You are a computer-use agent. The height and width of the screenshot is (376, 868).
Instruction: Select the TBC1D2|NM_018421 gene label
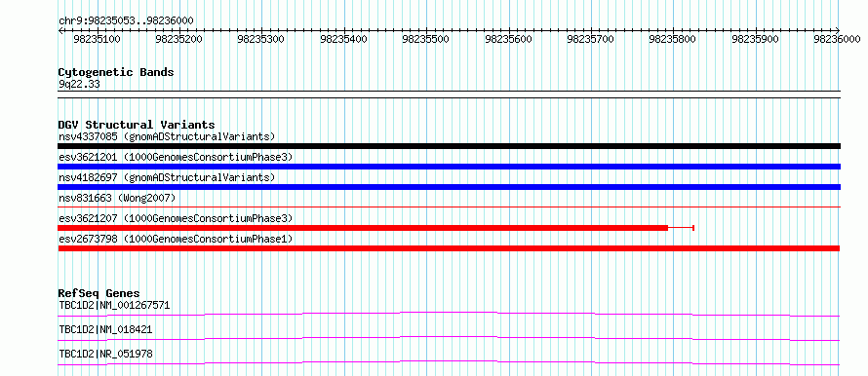click(105, 329)
